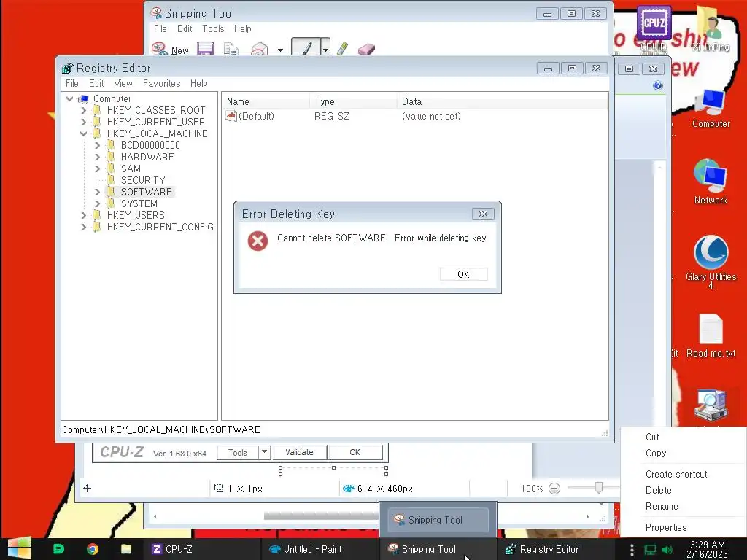747x560 pixels.
Task: Open File Explorer from the taskbar
Action: [125, 549]
